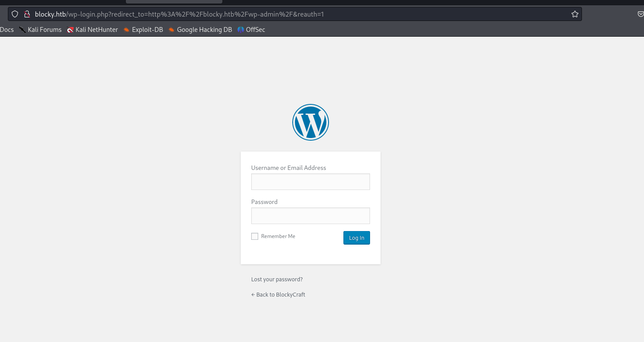The image size is (644, 342).
Task: Focus the Username or Email Address field
Action: tap(310, 182)
